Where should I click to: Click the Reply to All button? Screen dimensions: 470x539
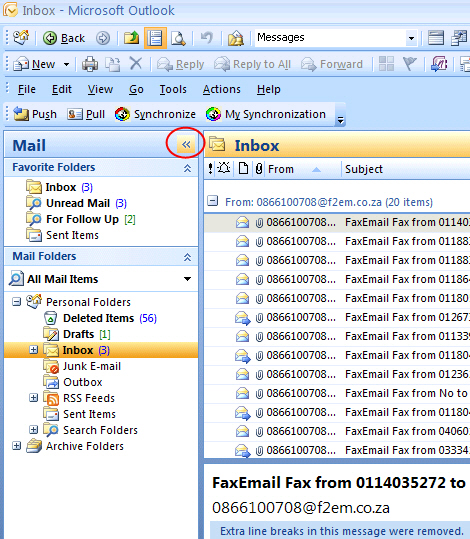coord(252,64)
